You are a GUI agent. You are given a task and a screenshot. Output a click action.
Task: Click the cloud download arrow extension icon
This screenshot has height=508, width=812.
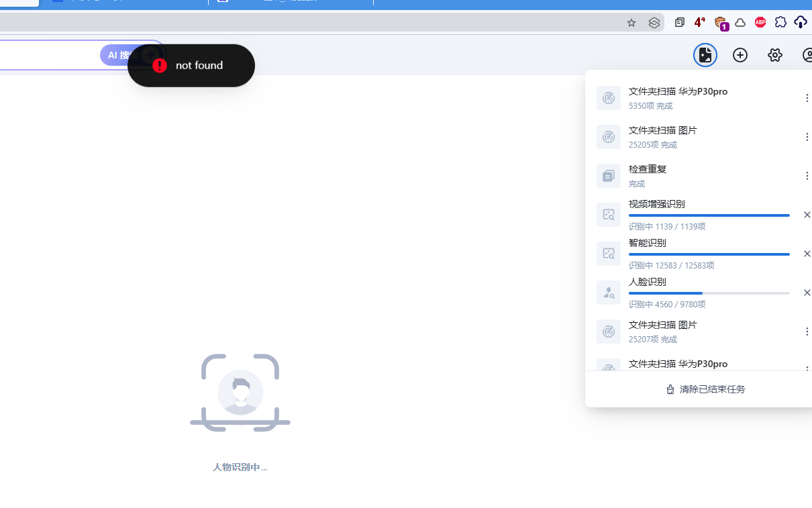tap(801, 22)
